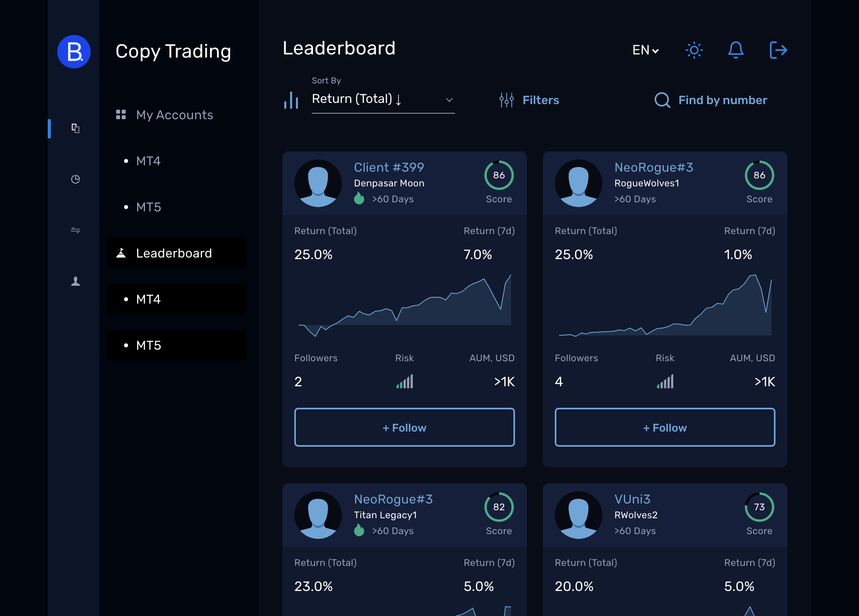Image resolution: width=859 pixels, height=616 pixels.
Task: Open the EN language dropdown
Action: (x=646, y=50)
